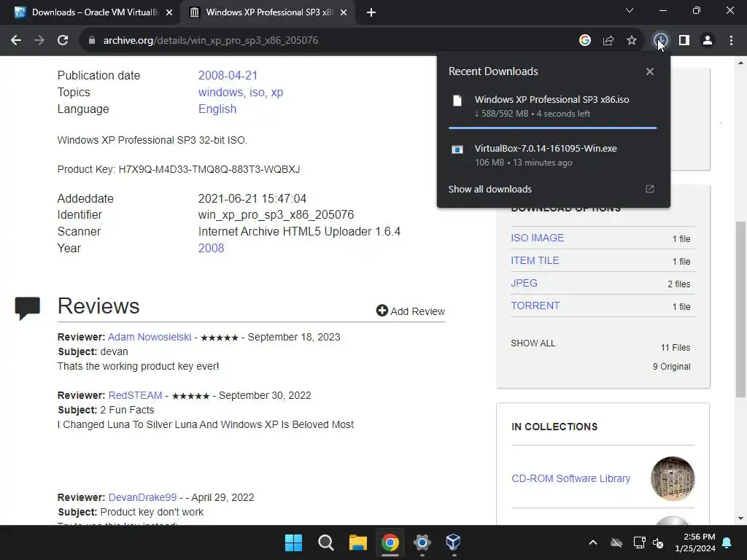This screenshot has width=747, height=560.
Task: Click SHOW ALL download files
Action: 533,343
